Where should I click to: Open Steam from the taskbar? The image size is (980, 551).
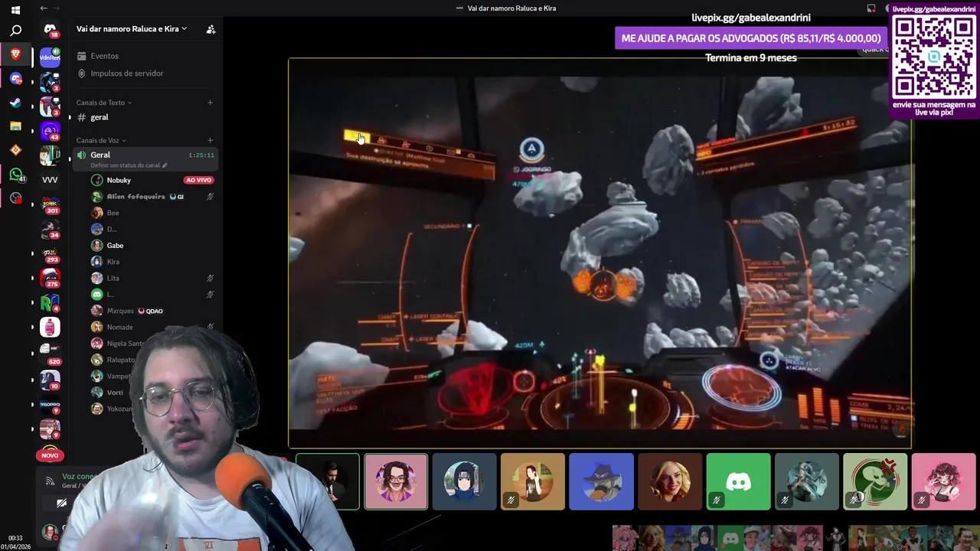point(15,103)
